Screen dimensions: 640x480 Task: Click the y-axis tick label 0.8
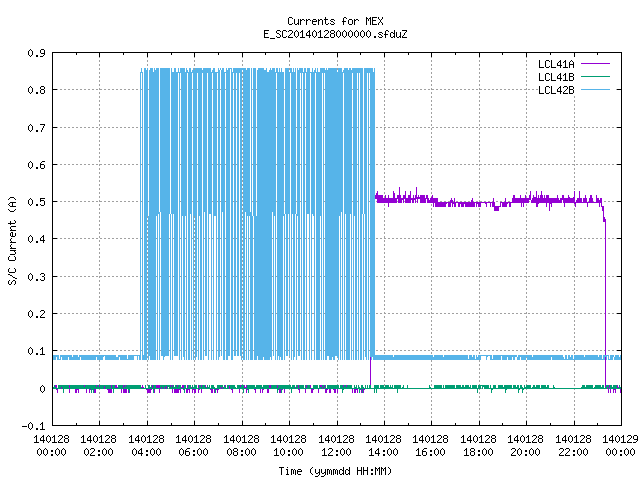(36, 90)
